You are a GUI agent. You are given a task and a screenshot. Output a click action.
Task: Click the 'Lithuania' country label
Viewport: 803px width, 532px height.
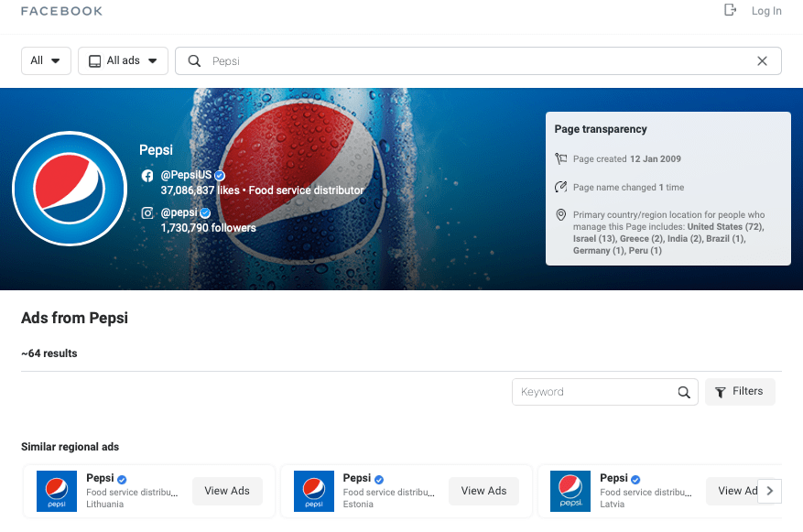pos(105,504)
